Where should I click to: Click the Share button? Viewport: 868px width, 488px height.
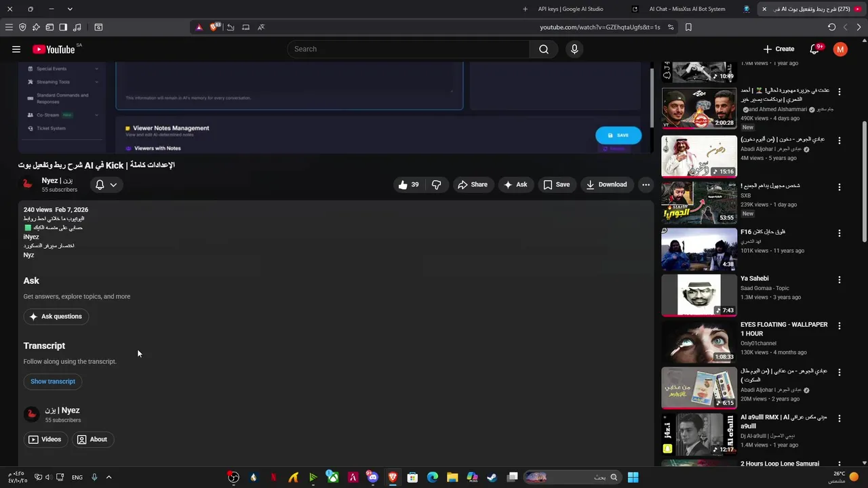473,184
